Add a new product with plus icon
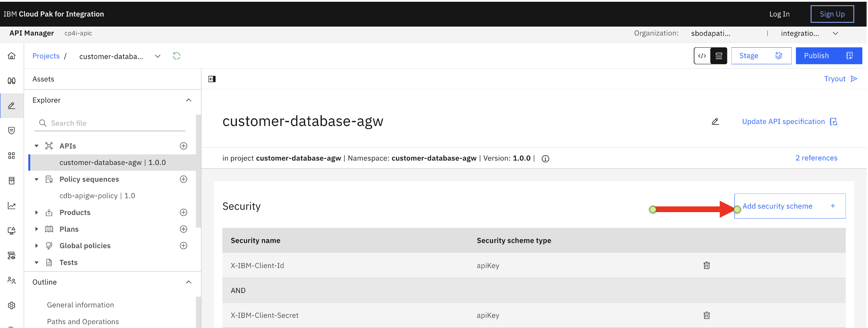The width and height of the screenshot is (868, 328). click(x=183, y=213)
